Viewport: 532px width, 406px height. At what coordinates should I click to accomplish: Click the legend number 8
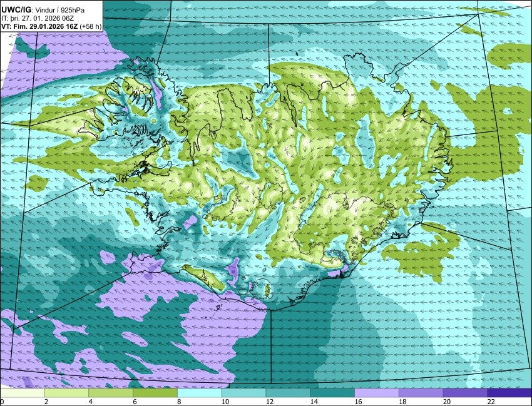179,402
